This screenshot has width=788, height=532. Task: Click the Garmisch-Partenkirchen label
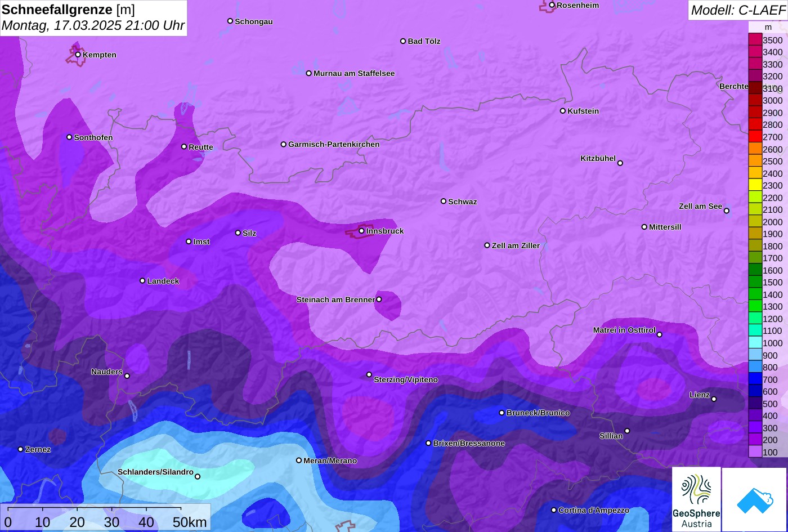pyautogui.click(x=334, y=144)
